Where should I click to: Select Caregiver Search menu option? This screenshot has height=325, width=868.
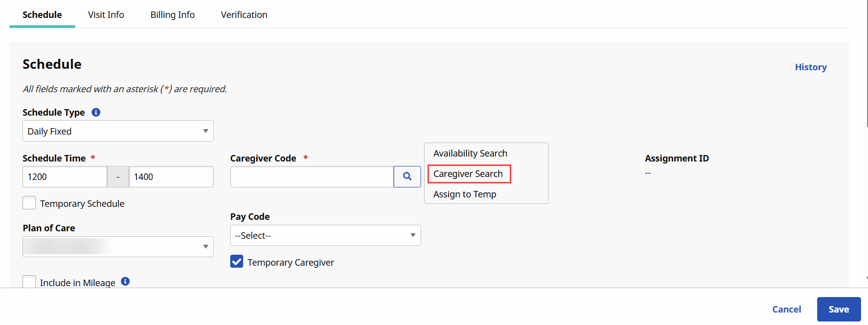pyautogui.click(x=468, y=174)
